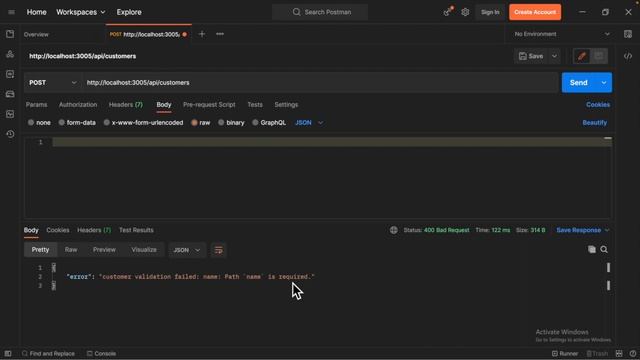Open the History sidebar icon

click(x=10, y=134)
